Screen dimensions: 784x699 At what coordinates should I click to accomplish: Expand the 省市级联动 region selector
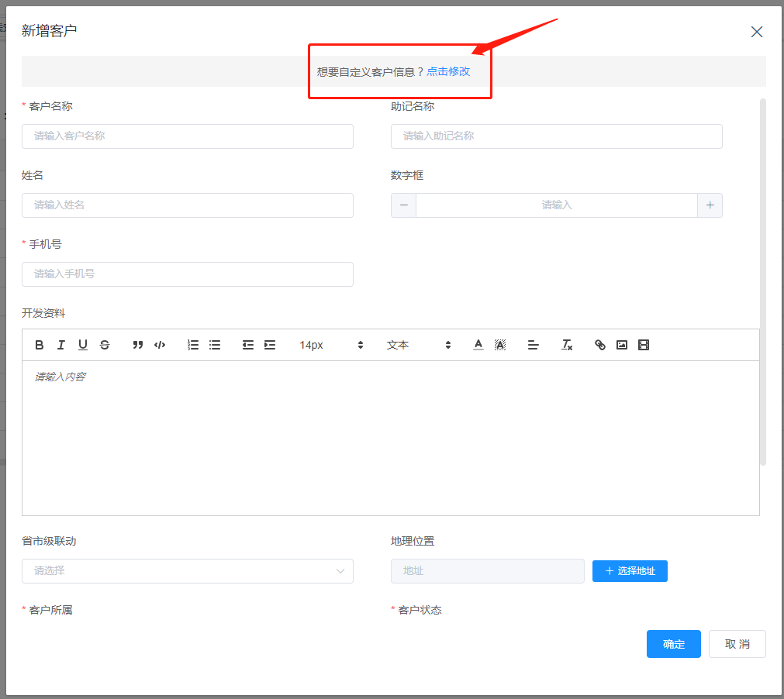point(188,571)
